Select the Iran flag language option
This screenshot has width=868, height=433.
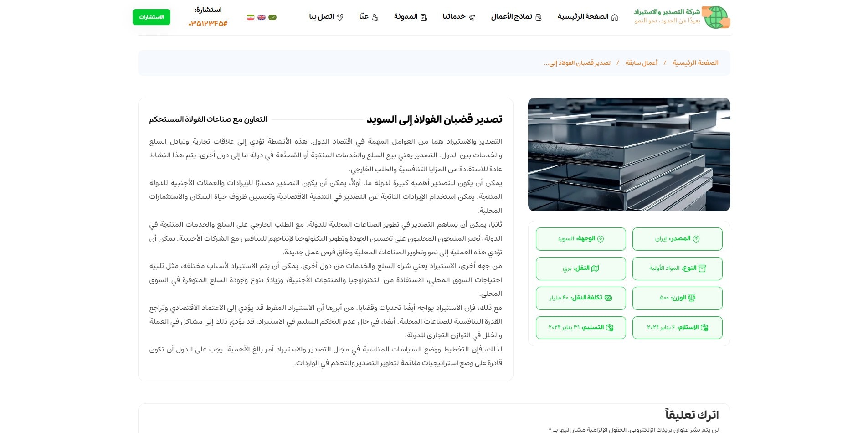[250, 17]
